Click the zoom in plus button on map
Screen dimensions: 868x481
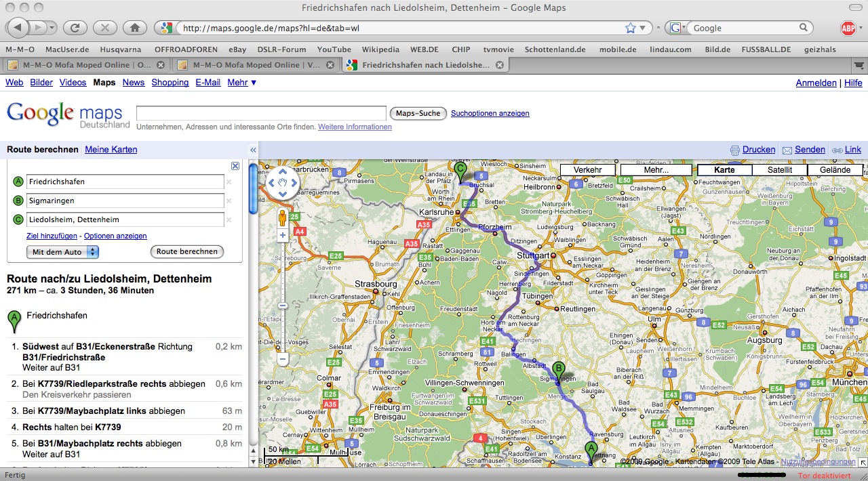coord(283,236)
